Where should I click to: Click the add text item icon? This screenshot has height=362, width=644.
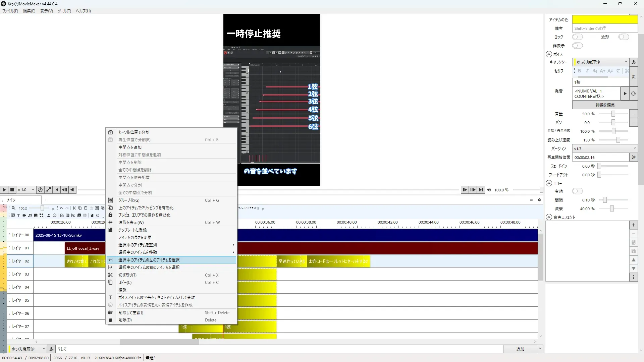18,215
